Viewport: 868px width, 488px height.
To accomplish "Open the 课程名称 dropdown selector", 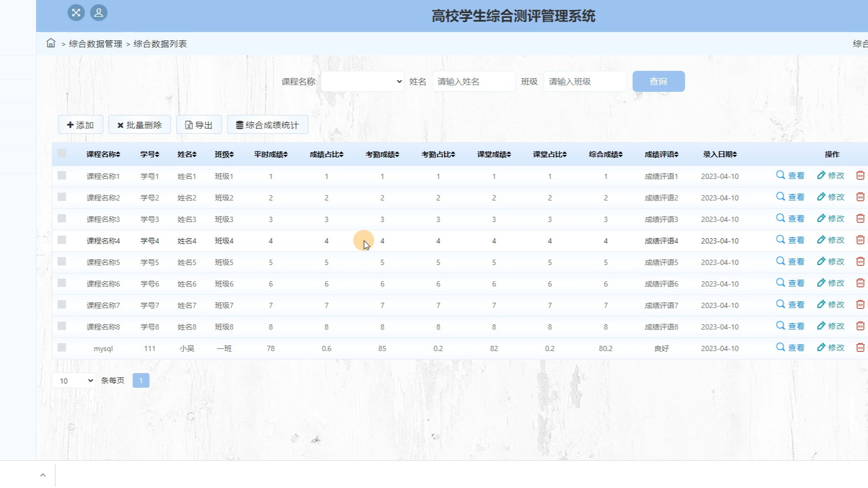I will 363,81.
